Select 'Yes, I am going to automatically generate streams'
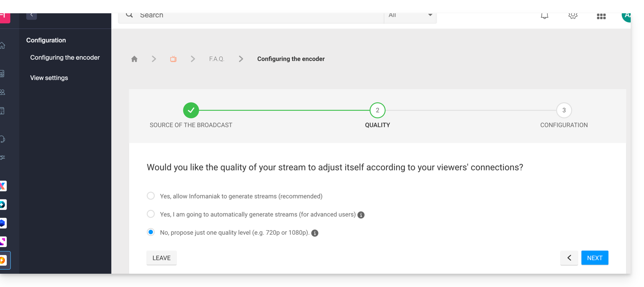This screenshot has height=287, width=644. [x=151, y=214]
